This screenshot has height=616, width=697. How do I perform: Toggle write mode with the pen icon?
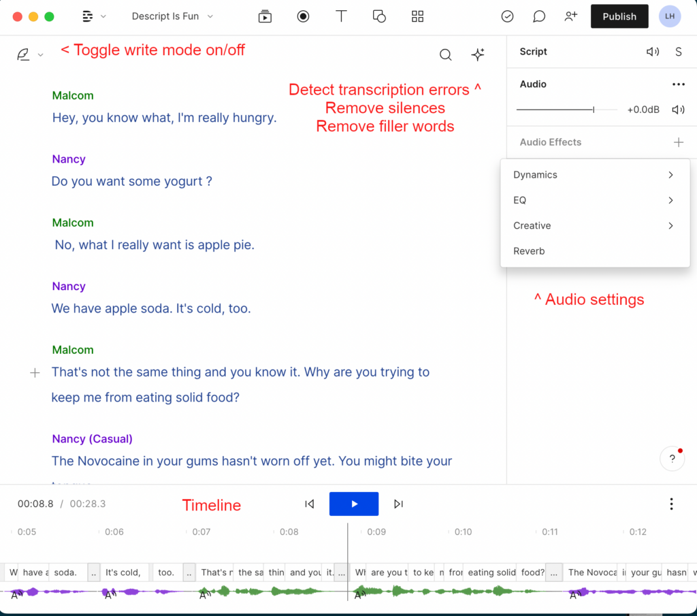(24, 55)
